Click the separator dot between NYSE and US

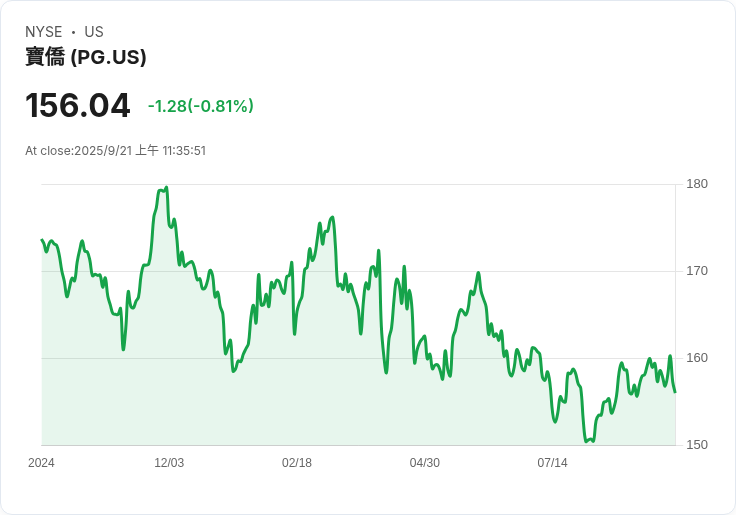(73, 32)
